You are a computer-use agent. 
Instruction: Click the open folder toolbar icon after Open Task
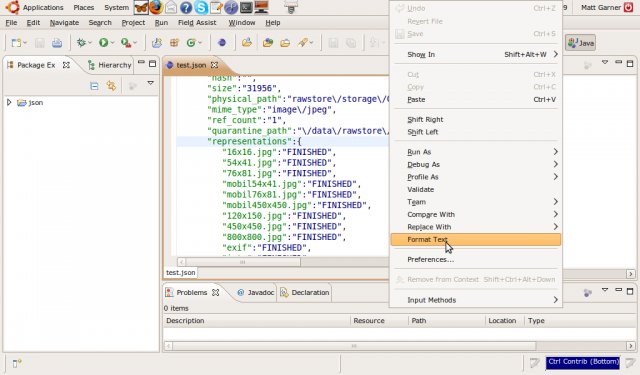pos(285,42)
